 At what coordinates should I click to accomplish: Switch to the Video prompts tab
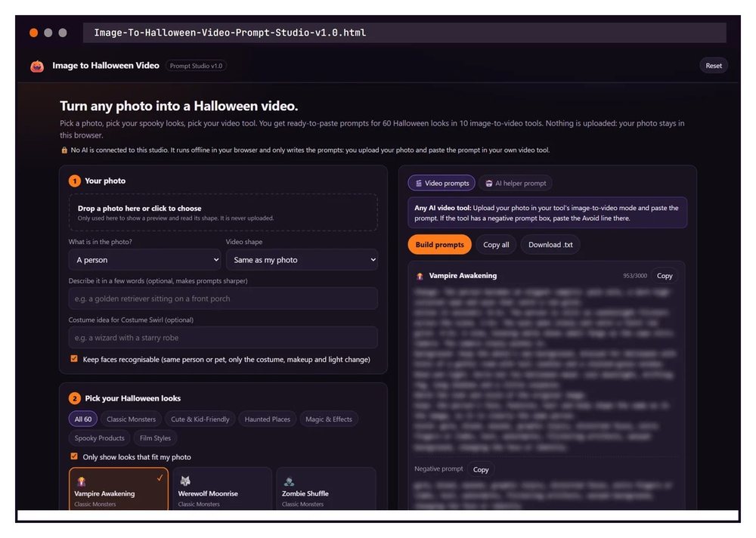pos(442,183)
